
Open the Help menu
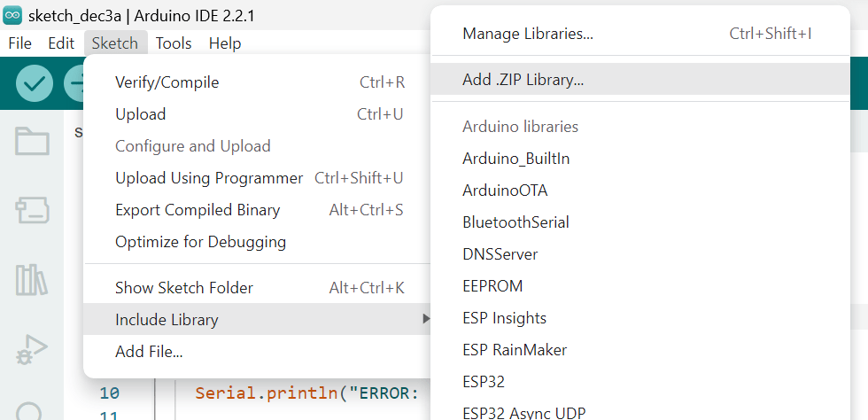click(225, 43)
